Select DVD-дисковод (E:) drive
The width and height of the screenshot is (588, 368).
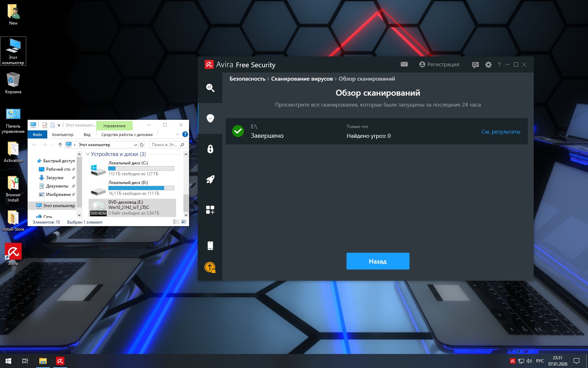coord(132,207)
